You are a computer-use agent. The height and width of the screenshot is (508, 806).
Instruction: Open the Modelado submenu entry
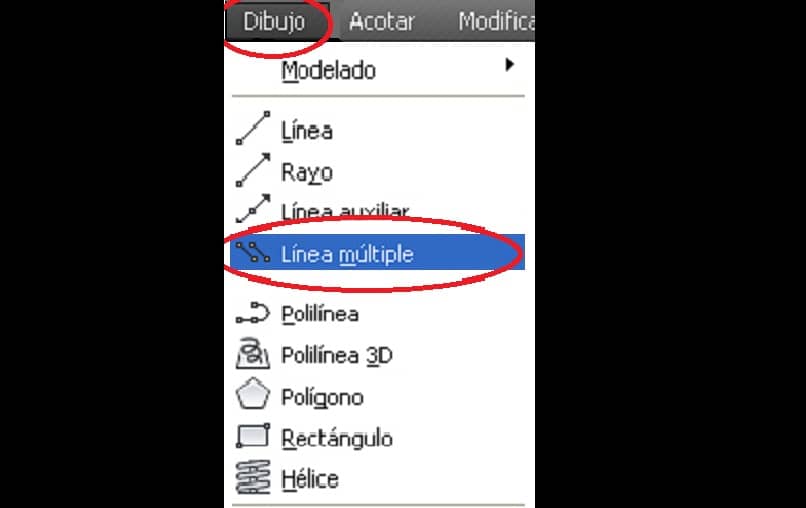377,69
